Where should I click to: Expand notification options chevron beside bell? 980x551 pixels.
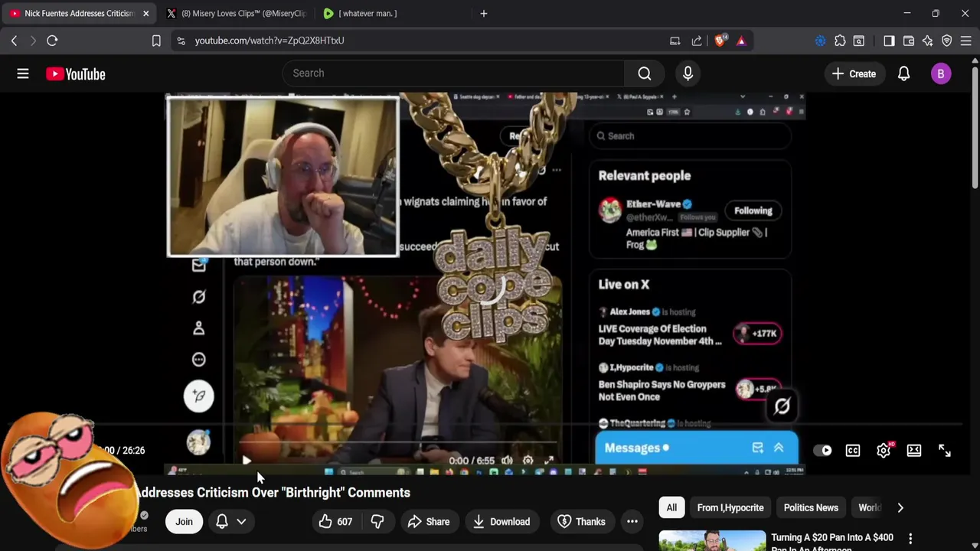[241, 522]
